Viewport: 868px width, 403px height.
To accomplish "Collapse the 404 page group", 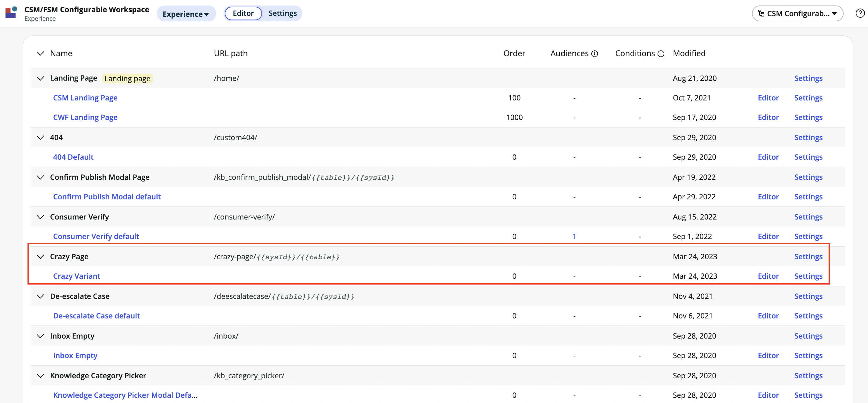I will tap(40, 138).
